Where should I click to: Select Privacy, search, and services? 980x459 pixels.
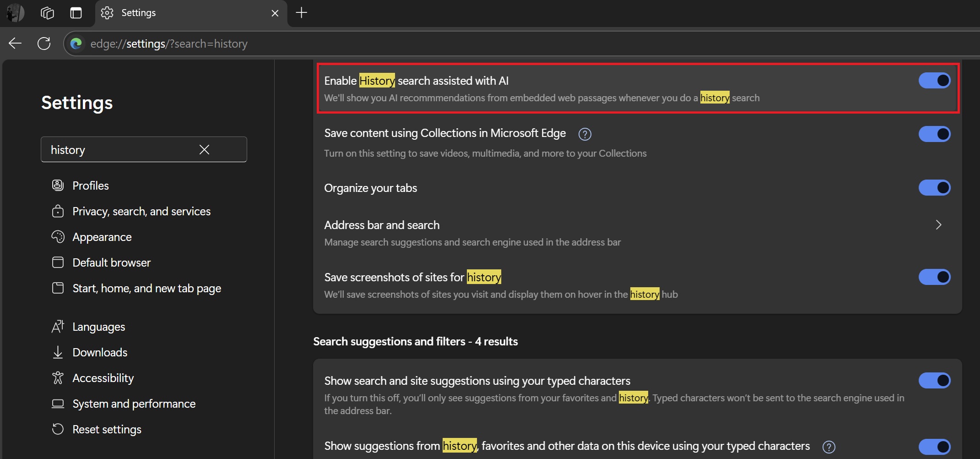[141, 211]
